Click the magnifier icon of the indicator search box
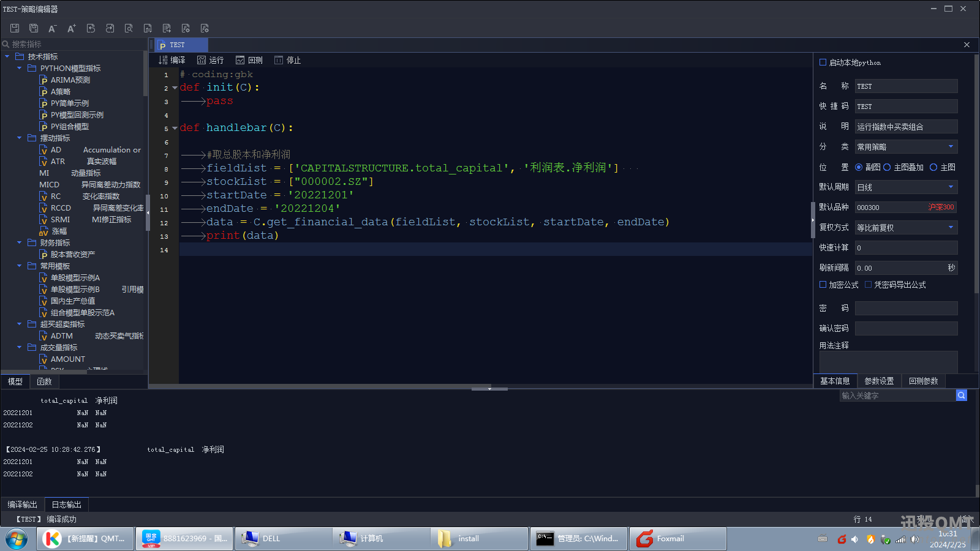The width and height of the screenshot is (980, 551). tap(6, 44)
